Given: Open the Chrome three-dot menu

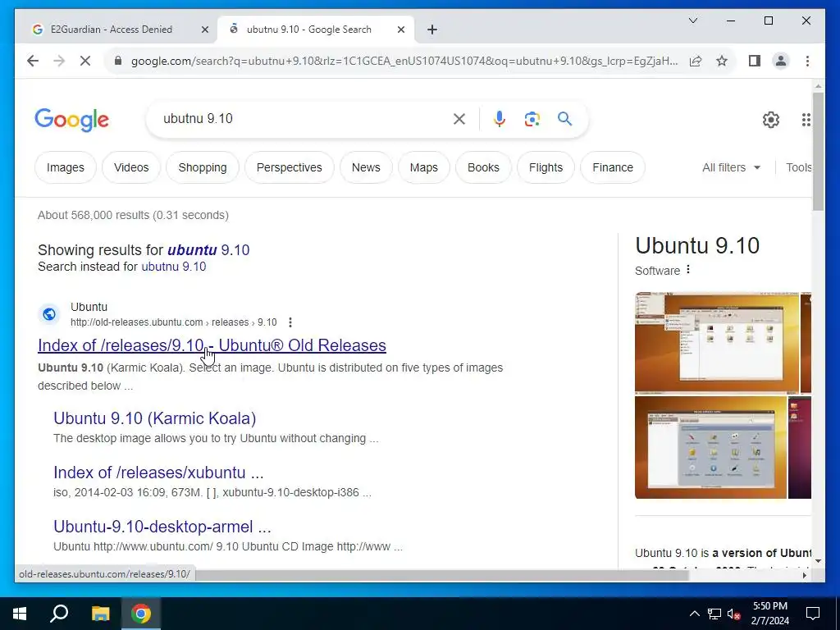Looking at the screenshot, I should click(x=807, y=61).
